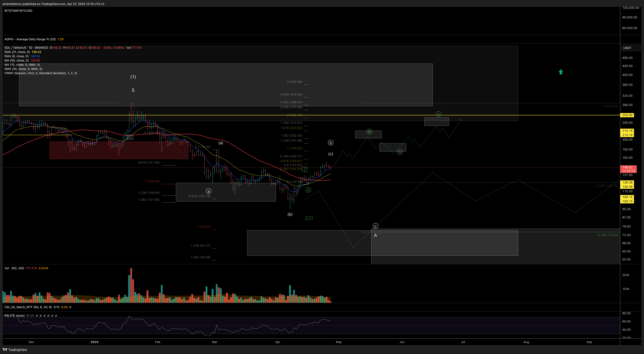644x354 pixels.
Task: Select the VWAP indicator legend
Action: 41,73
